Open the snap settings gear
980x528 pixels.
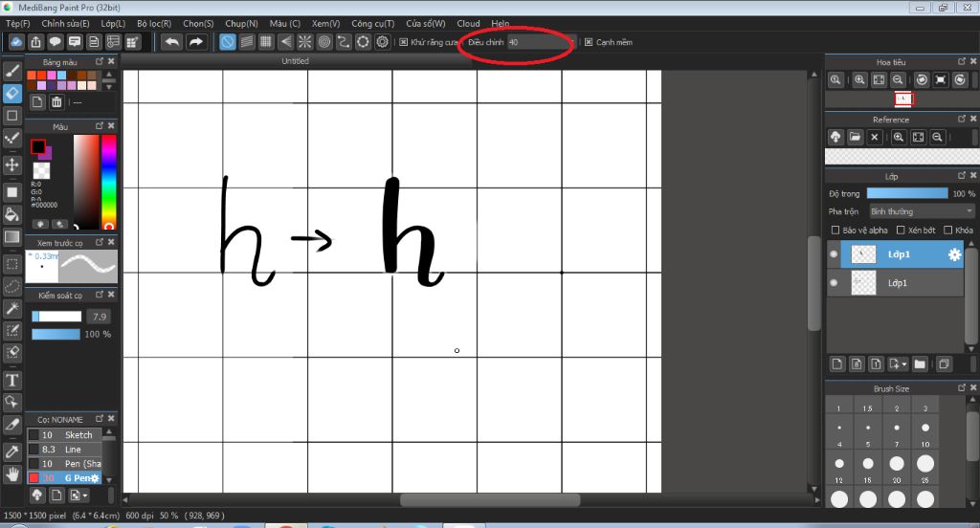coord(383,42)
